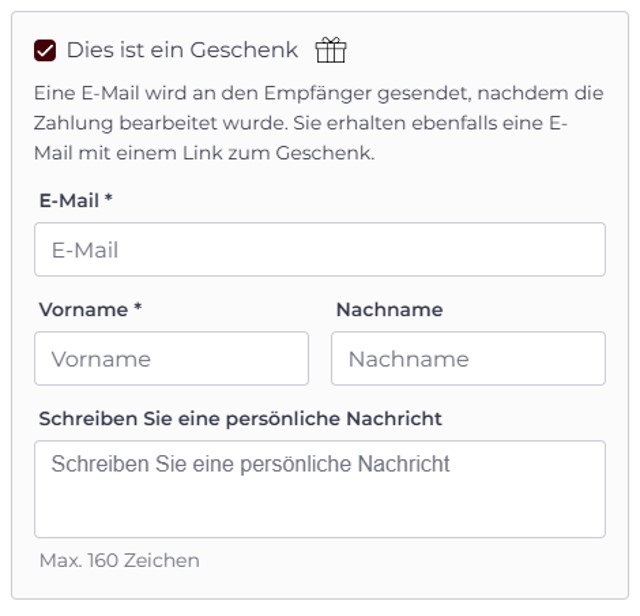The width and height of the screenshot is (640, 616).
Task: Select the Vorname input field
Action: pos(171,359)
